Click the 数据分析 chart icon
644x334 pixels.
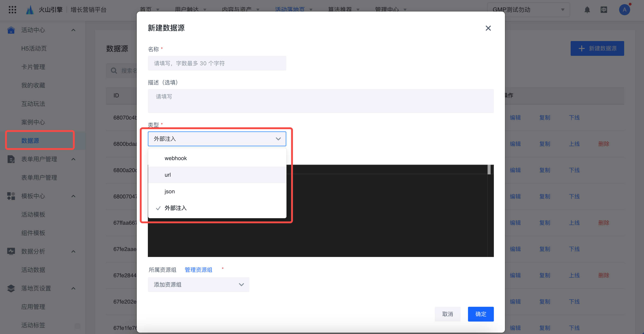click(11, 251)
